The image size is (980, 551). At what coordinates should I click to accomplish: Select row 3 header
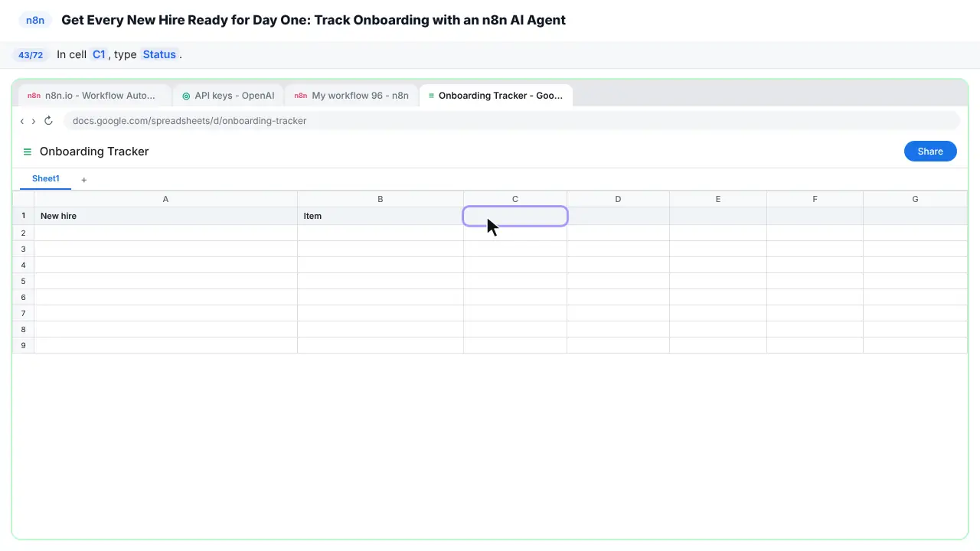[23, 249]
